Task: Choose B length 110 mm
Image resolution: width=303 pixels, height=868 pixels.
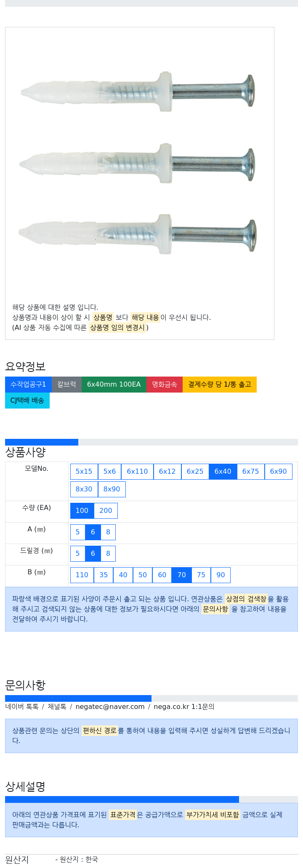Action: tap(82, 575)
